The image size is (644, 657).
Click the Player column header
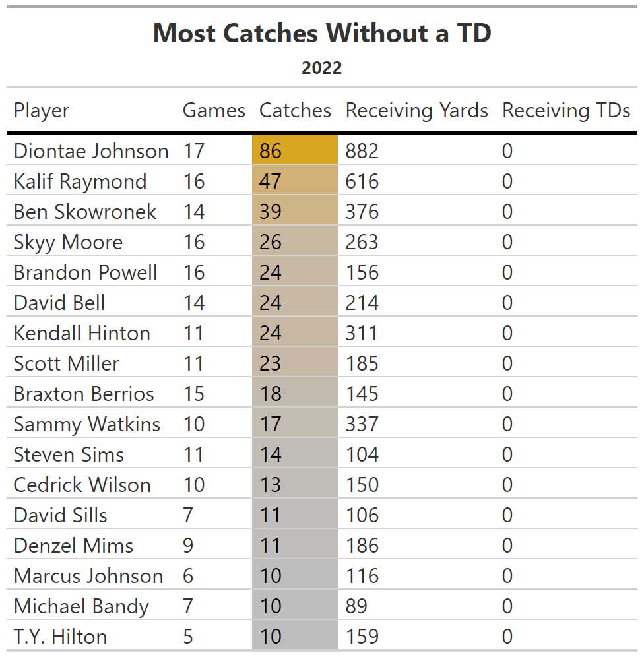click(42, 111)
